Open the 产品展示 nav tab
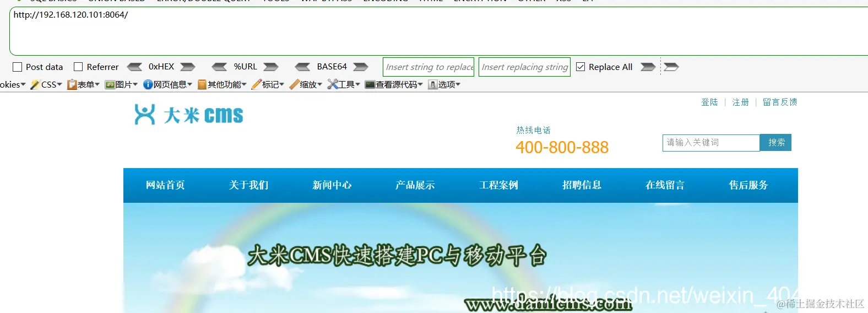 415,185
